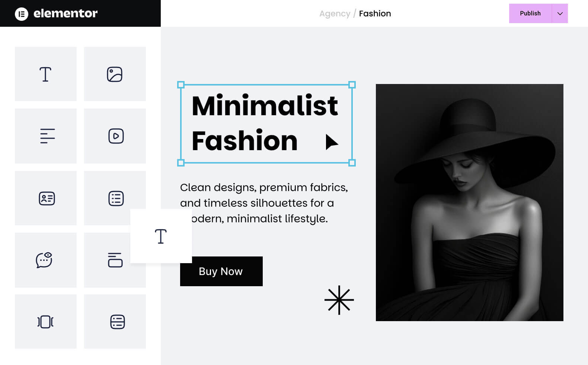
Task: Select the Minimalist Fashion heading
Action: 266,124
